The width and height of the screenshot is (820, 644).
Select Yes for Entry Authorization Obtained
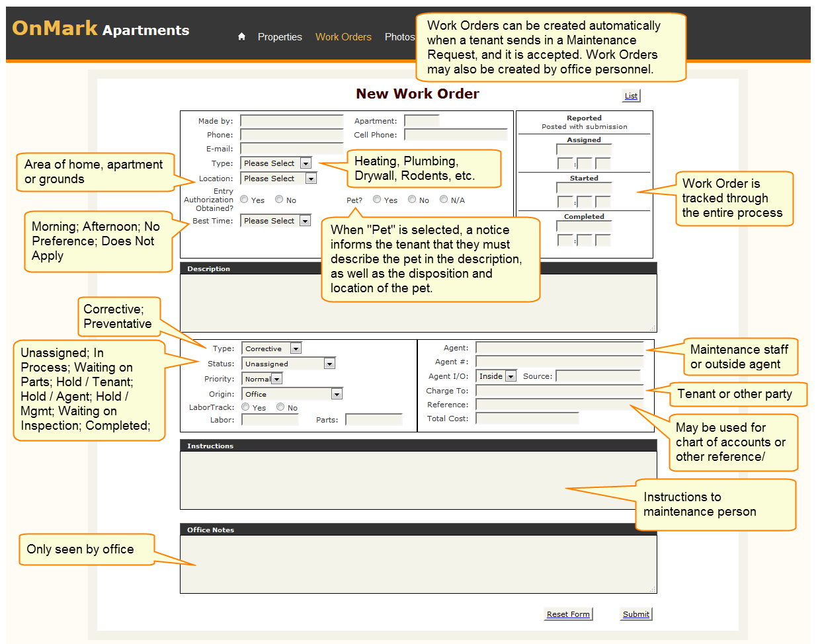[244, 200]
